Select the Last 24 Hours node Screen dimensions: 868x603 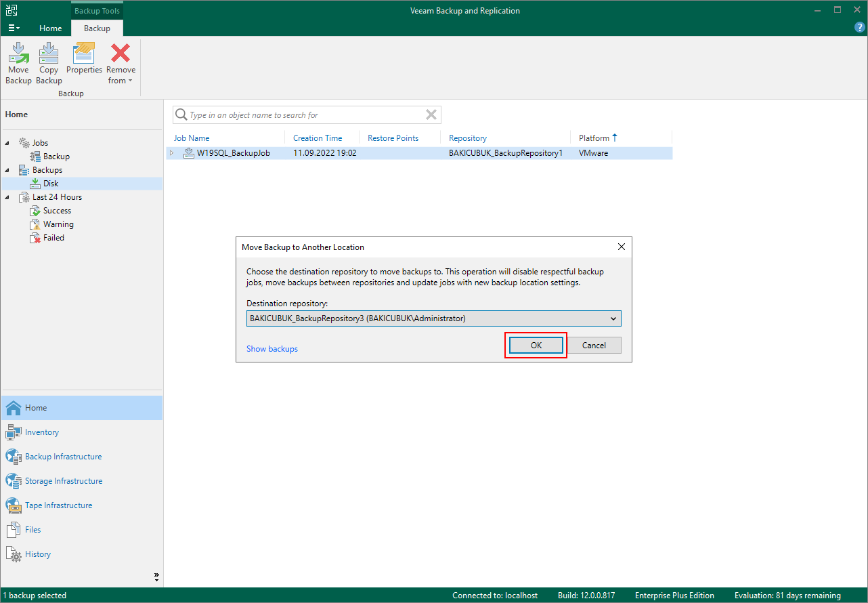click(57, 197)
